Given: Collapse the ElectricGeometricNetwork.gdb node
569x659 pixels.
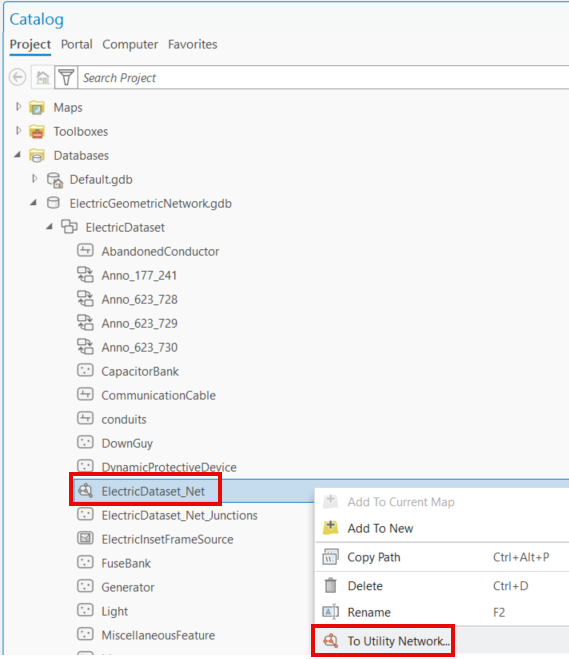Looking at the screenshot, I should click(x=34, y=203).
